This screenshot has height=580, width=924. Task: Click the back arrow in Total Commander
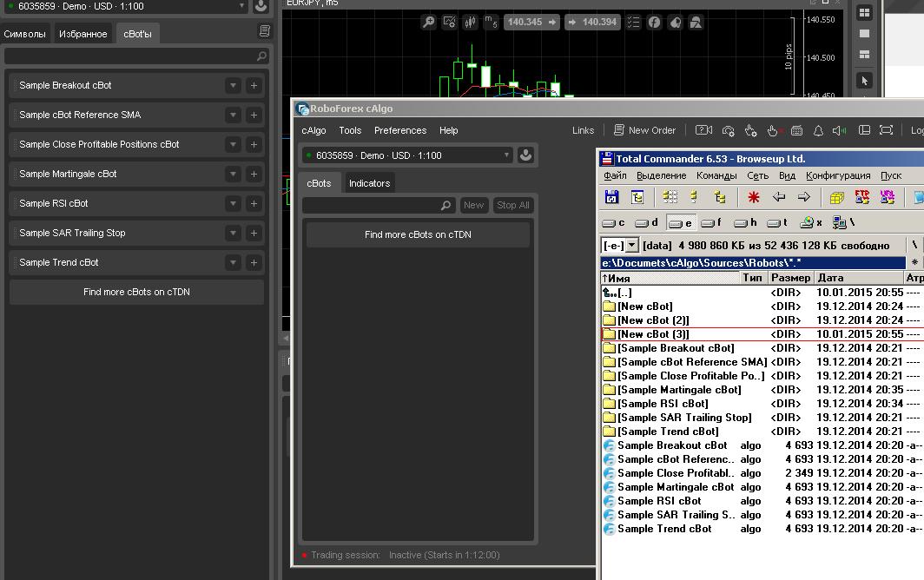pyautogui.click(x=778, y=197)
